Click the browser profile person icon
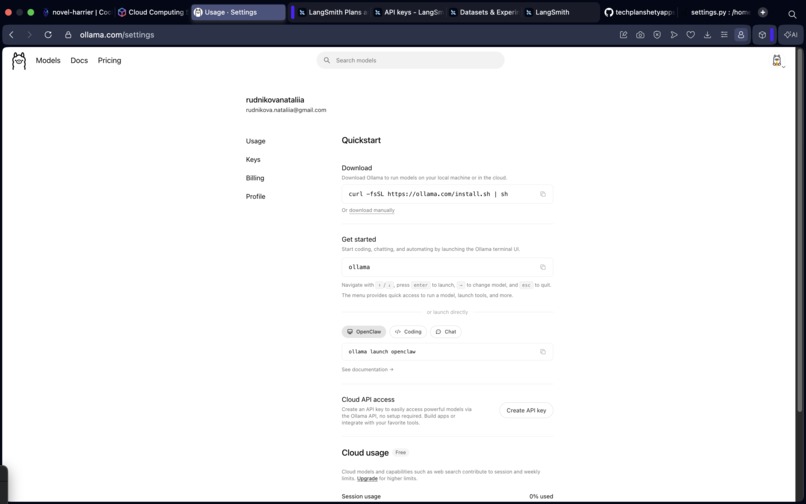Screen dimensions: 806x504 pos(741,35)
